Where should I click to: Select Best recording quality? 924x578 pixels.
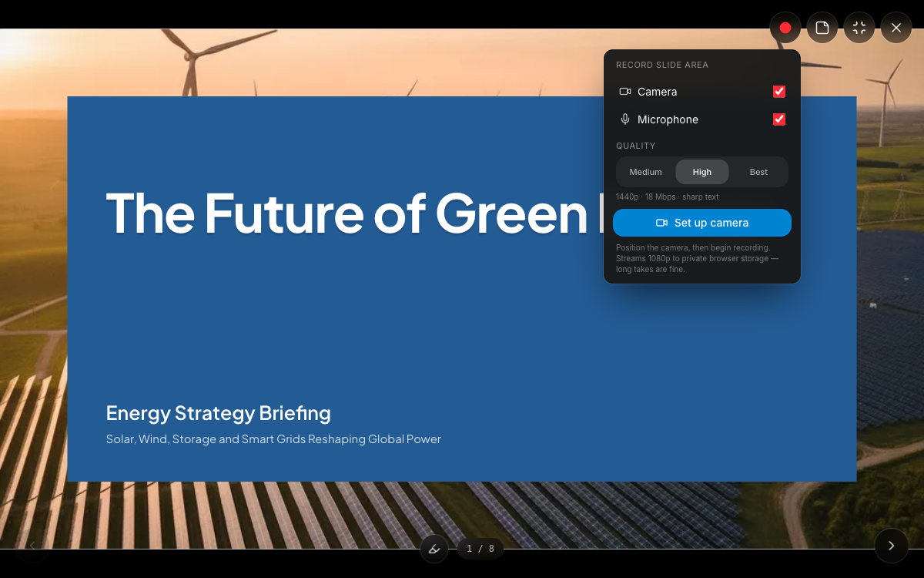[758, 172]
